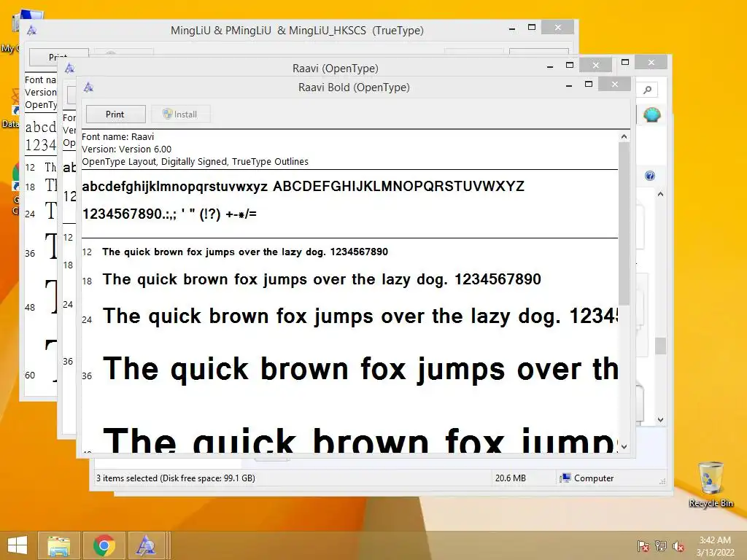Image resolution: width=747 pixels, height=560 pixels.
Task: Click the 36-point quick brown fox sample
Action: [360, 370]
